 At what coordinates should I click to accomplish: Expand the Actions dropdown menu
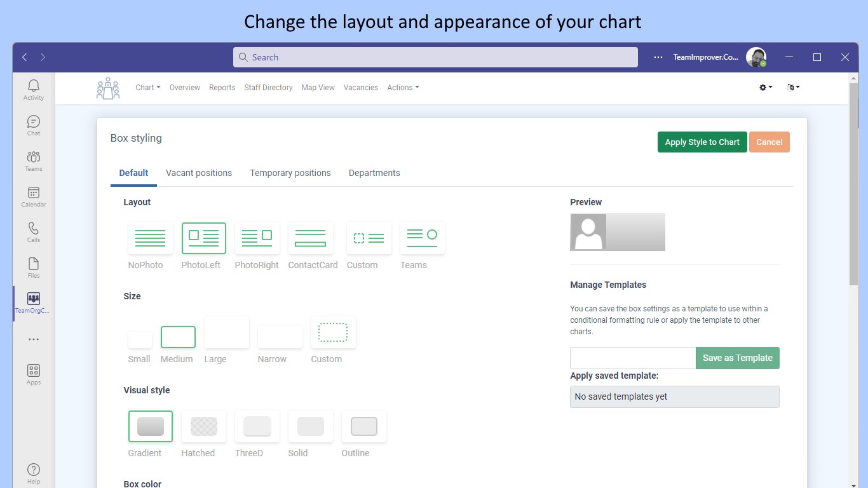(x=403, y=88)
